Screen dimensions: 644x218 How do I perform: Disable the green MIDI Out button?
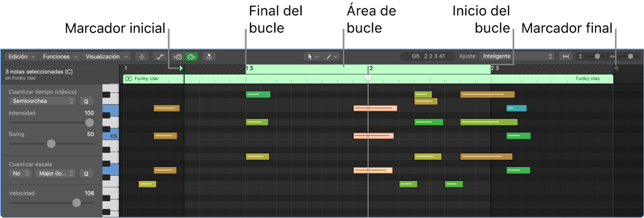coord(191,57)
